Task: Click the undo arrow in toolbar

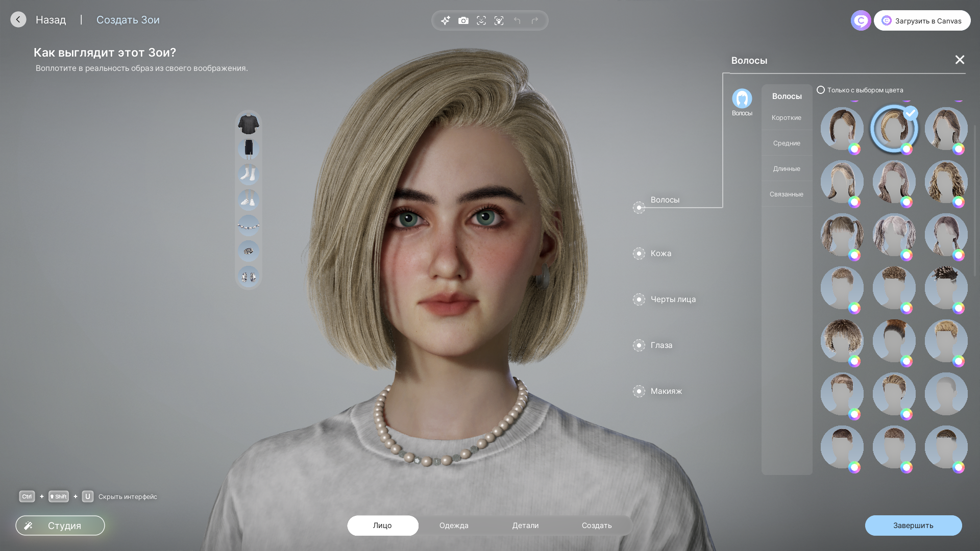Action: 517,20
